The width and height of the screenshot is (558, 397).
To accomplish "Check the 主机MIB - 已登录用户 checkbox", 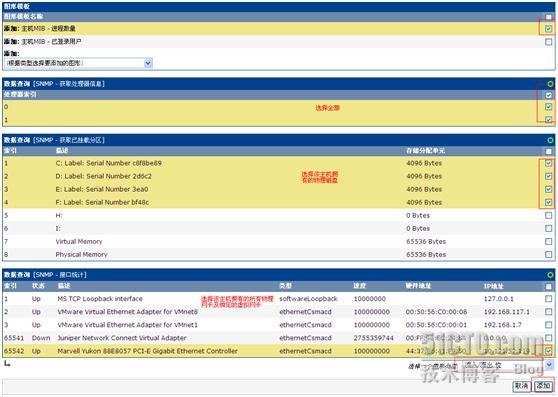I will tap(548, 42).
